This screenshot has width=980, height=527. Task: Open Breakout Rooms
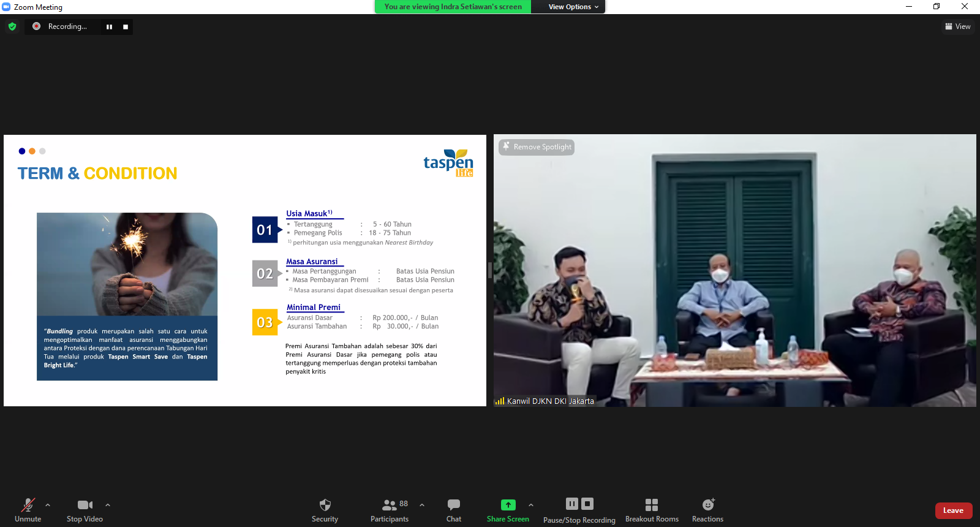click(x=652, y=510)
